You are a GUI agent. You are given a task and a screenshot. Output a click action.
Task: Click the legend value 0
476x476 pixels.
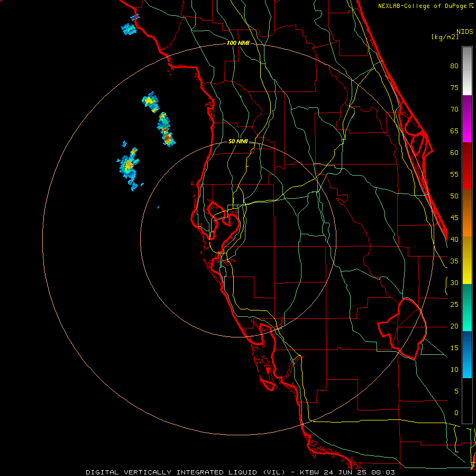coord(456,413)
